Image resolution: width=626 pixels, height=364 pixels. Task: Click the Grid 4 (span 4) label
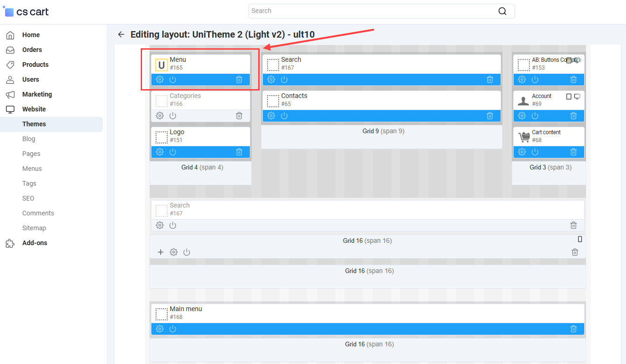point(202,167)
